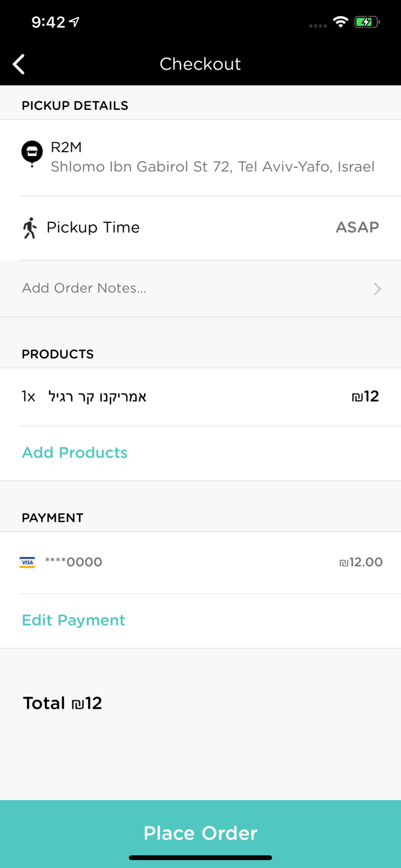
Task: Expand order notes with chevron arrow
Action: coord(377,289)
